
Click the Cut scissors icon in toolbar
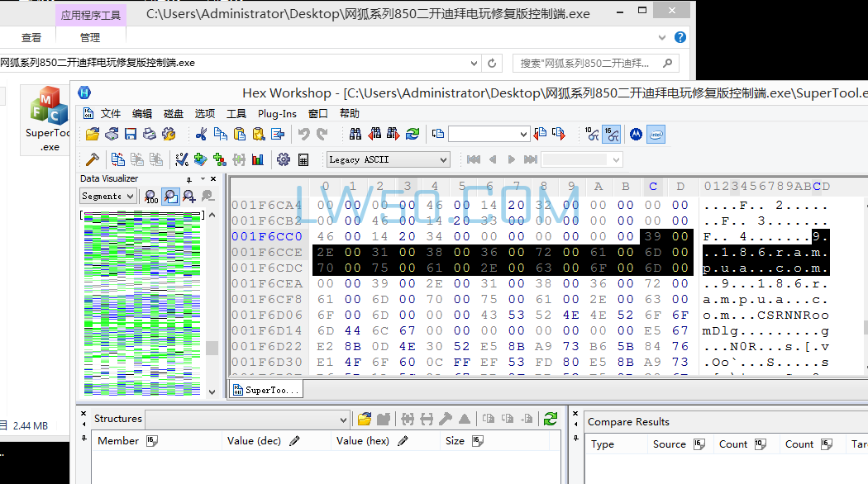click(x=201, y=134)
